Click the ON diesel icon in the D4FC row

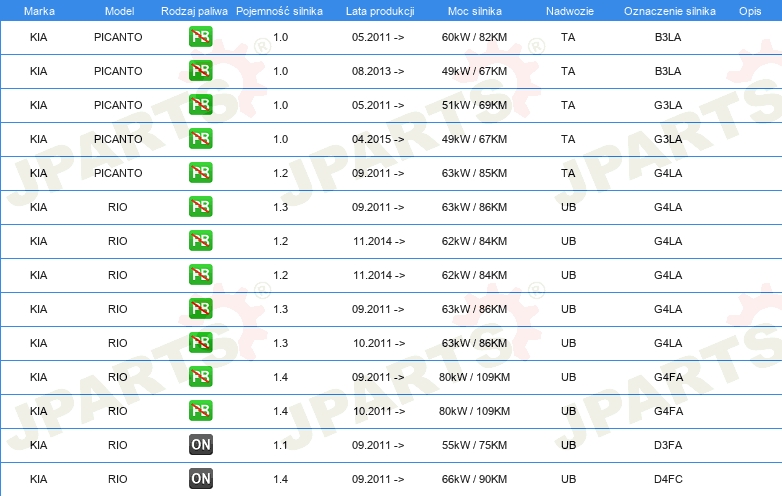coord(200,479)
